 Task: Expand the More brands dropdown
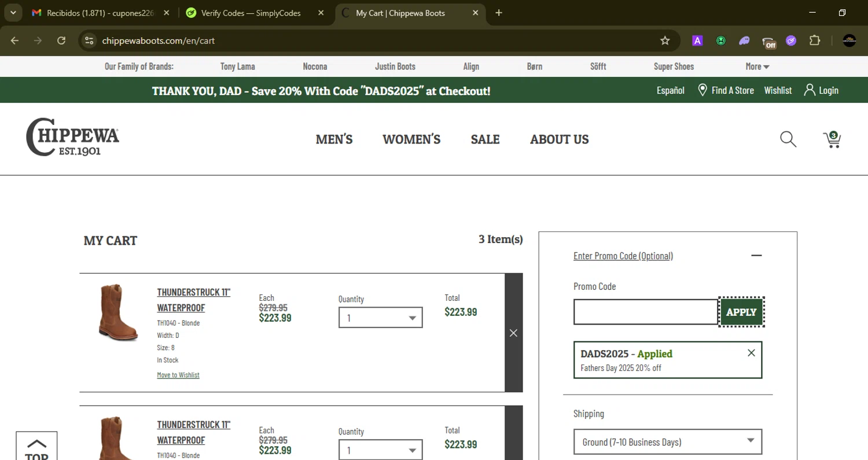[x=757, y=67]
